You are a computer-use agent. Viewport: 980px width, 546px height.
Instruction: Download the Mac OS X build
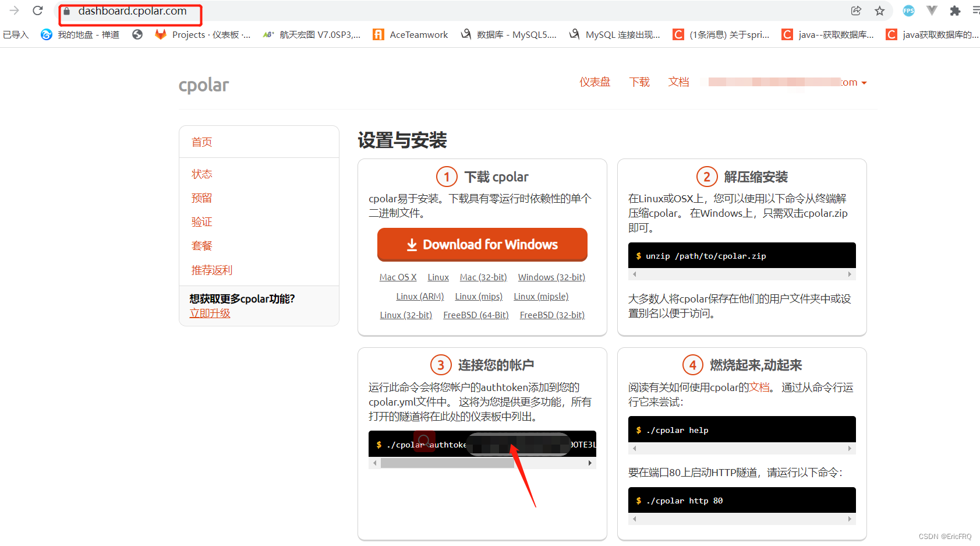point(398,277)
